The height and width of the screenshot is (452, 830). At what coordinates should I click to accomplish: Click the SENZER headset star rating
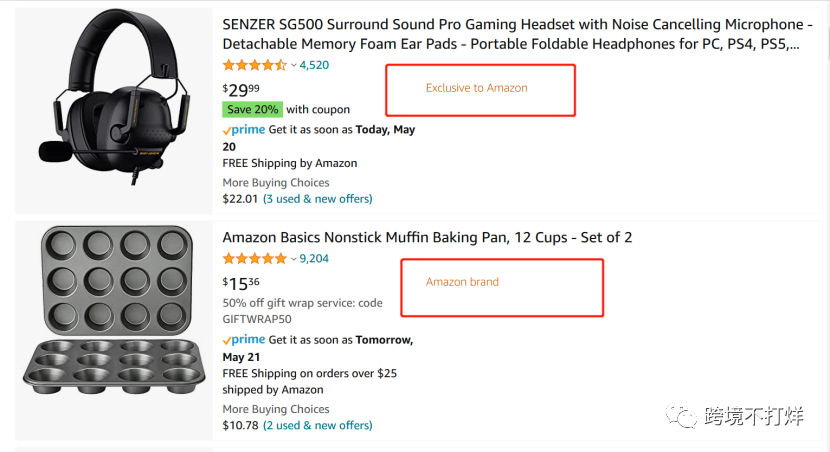tap(254, 65)
